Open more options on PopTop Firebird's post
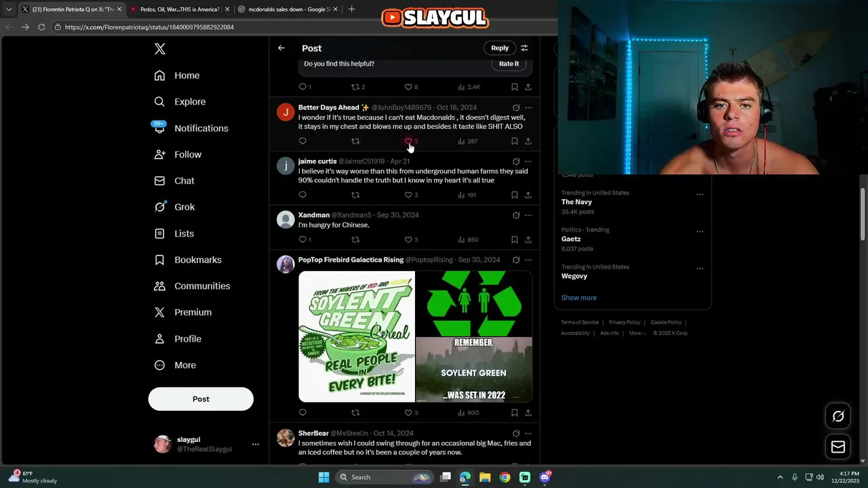 coord(528,260)
